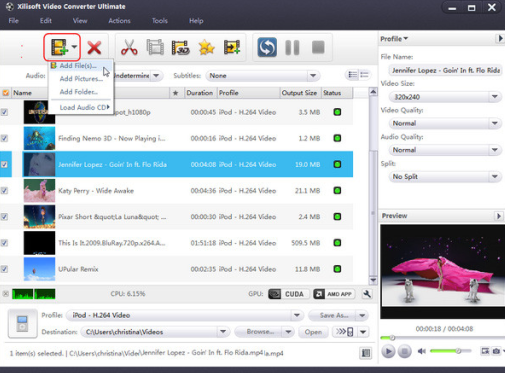
Task: Toggle the select-all checkbox in header
Action: click(x=6, y=93)
